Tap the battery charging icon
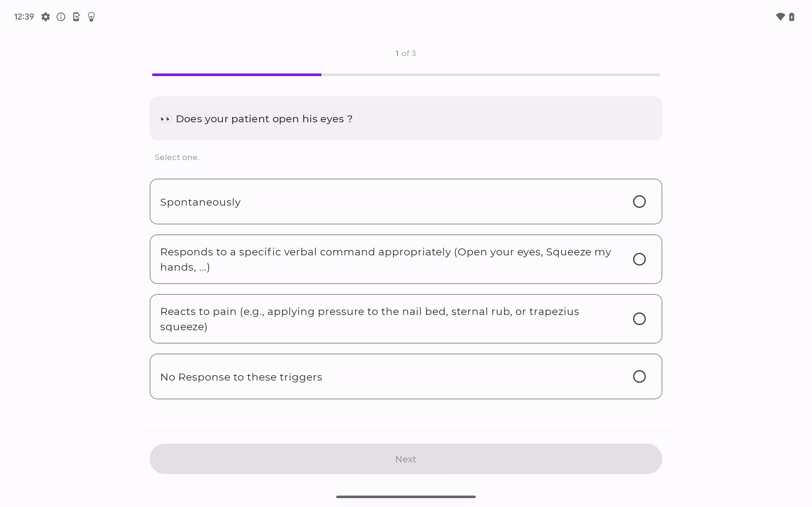This screenshot has width=812, height=507. 792,17
